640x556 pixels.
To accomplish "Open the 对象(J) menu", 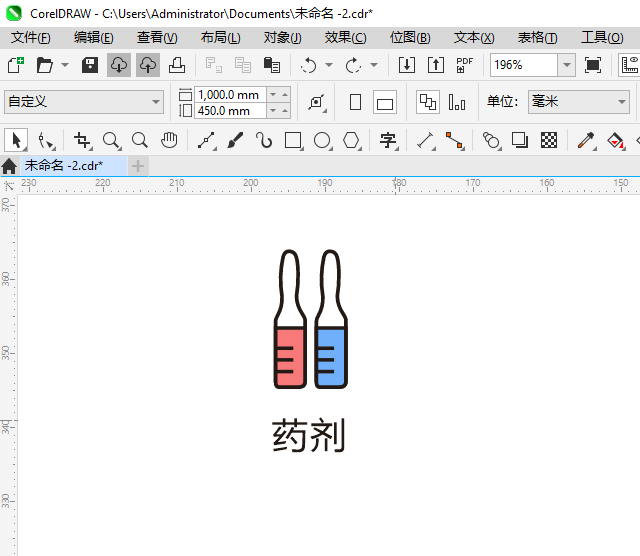I will tap(282, 38).
